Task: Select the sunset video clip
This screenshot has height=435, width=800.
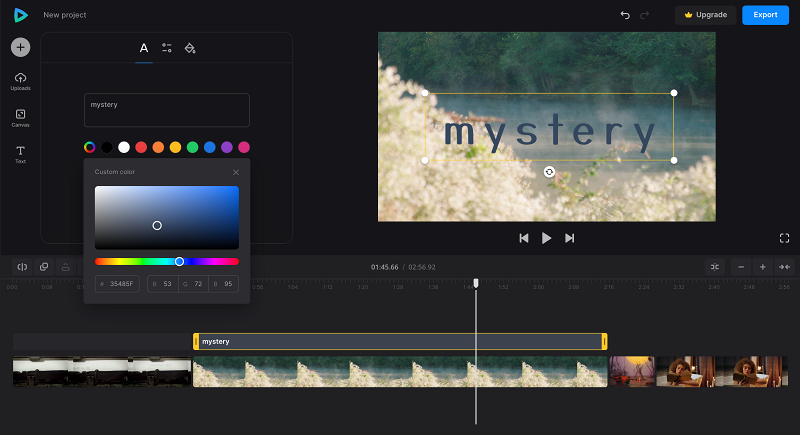Action: tap(632, 372)
